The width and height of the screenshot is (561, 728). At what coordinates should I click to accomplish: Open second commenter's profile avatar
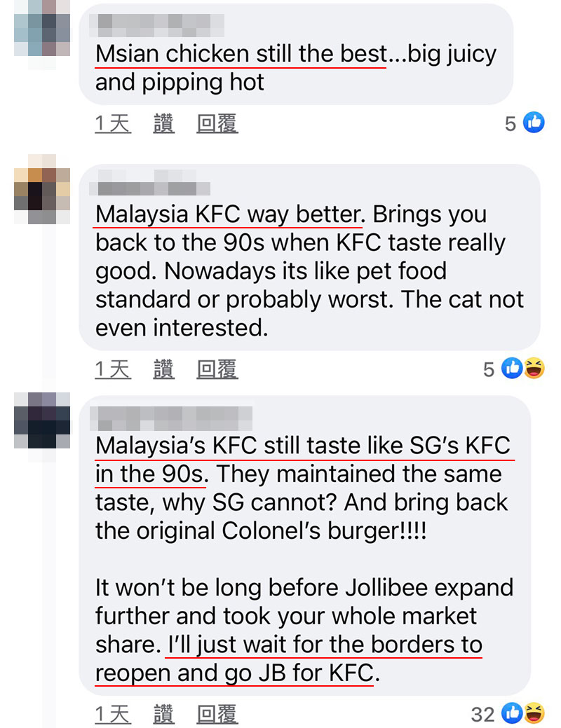[x=42, y=189]
